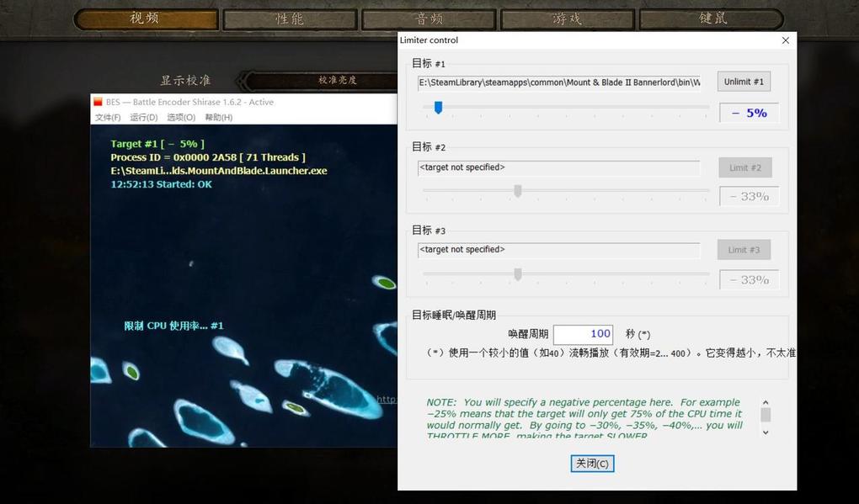Image resolution: width=859 pixels, height=504 pixels.
Task: Click the 目标 #3 group label
Action: 429,231
